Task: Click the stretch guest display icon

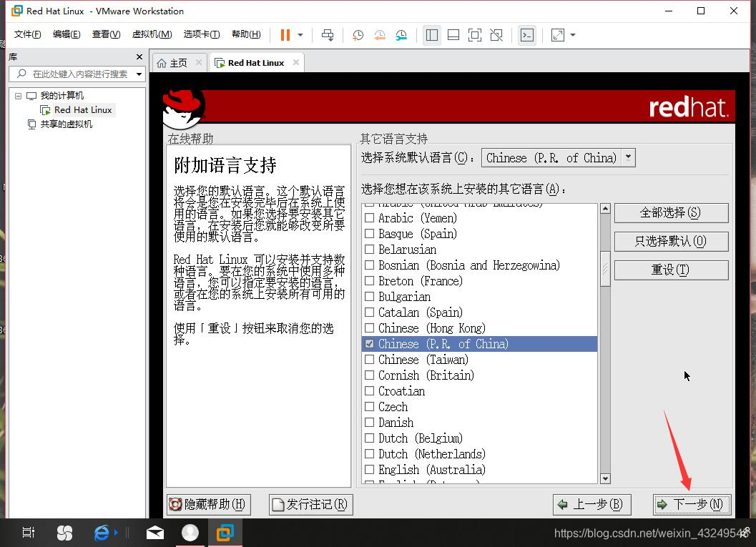Action: (x=557, y=35)
